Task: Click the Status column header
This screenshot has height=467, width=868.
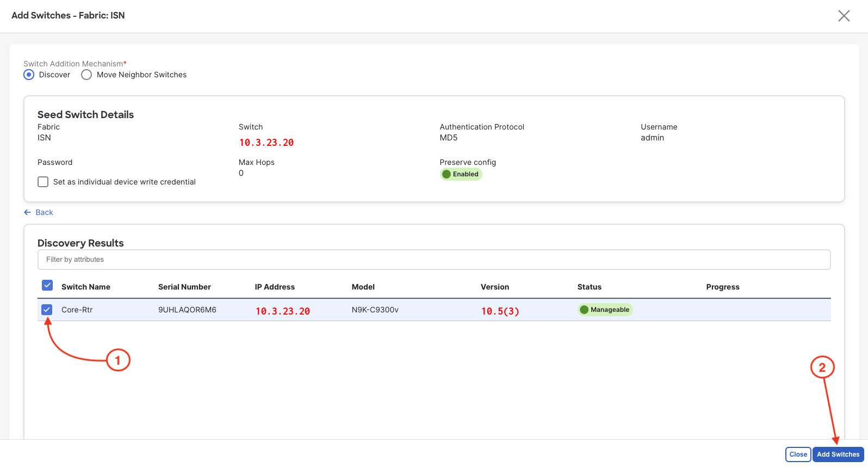Action: pos(589,287)
